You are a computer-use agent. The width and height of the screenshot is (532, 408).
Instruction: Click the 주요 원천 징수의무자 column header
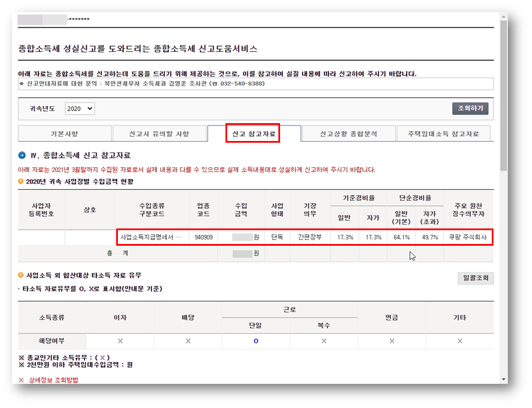(469, 210)
